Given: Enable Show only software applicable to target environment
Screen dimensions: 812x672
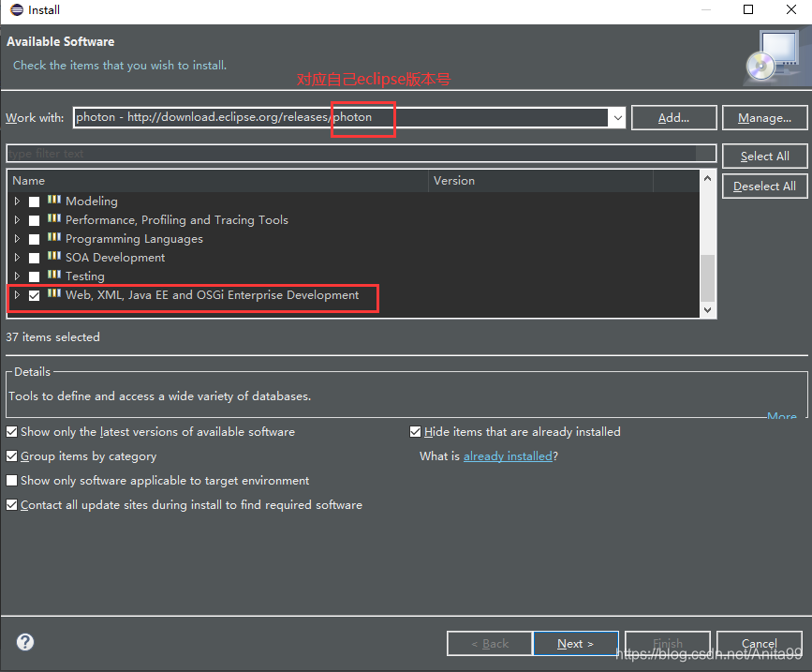Looking at the screenshot, I should tap(12, 480).
